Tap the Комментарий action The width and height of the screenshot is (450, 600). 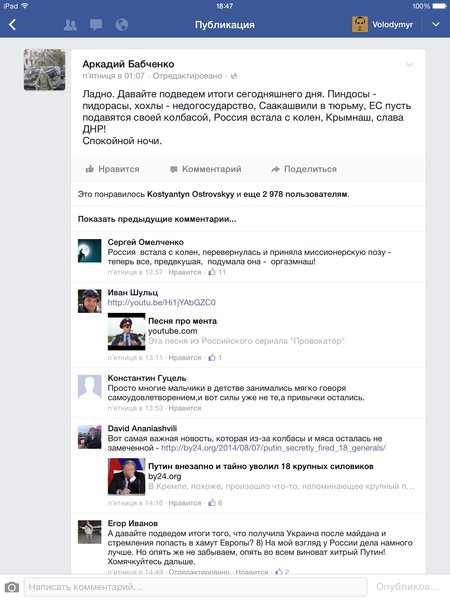(205, 169)
